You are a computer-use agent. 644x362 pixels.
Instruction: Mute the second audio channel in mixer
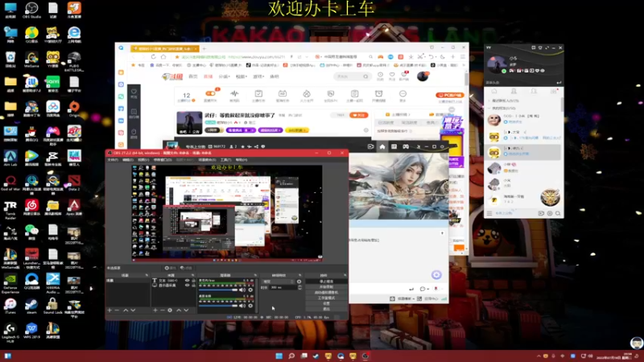pyautogui.click(x=243, y=306)
